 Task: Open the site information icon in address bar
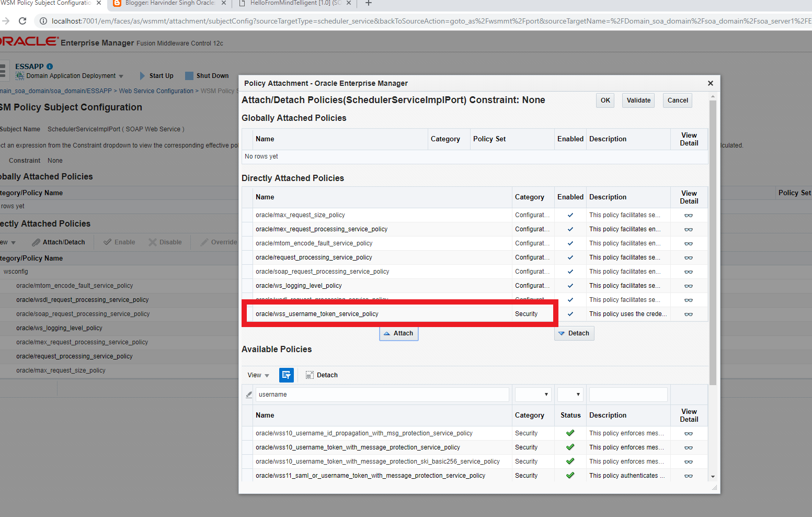43,21
